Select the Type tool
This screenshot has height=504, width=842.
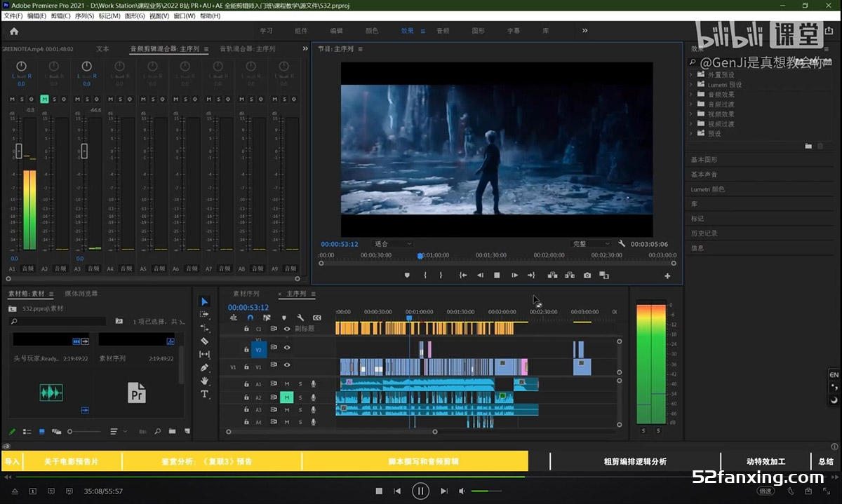[205, 394]
